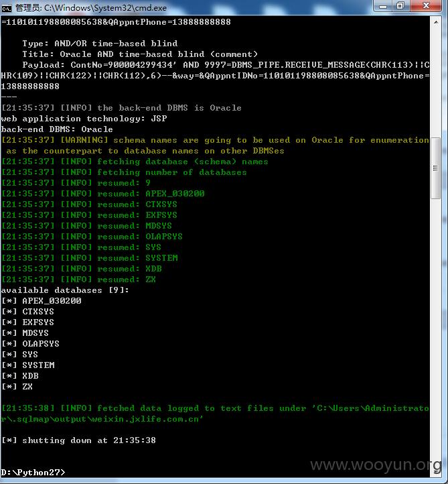The image size is (448, 484).
Task: Click the 'resumed: APEX_030200' log line
Action: click(x=102, y=194)
